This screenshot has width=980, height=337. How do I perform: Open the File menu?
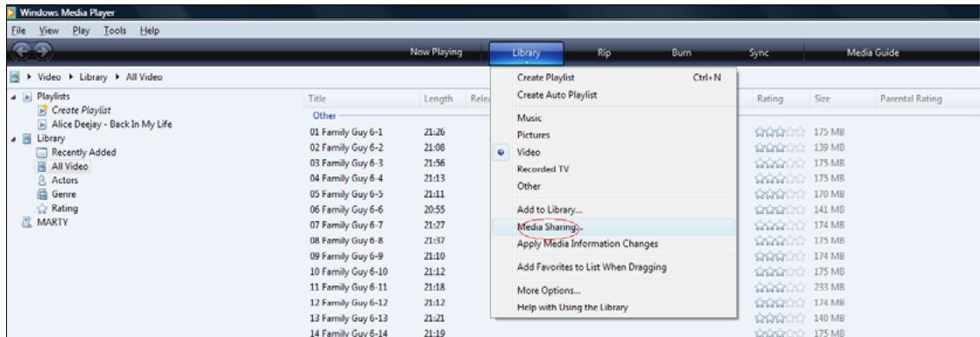tap(18, 31)
